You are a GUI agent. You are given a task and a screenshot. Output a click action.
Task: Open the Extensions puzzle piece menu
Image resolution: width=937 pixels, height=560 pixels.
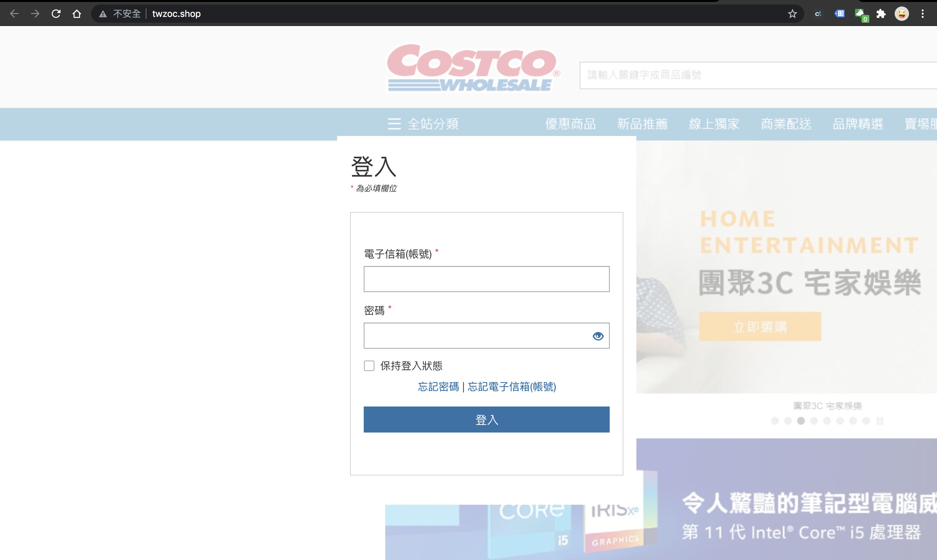[881, 14]
